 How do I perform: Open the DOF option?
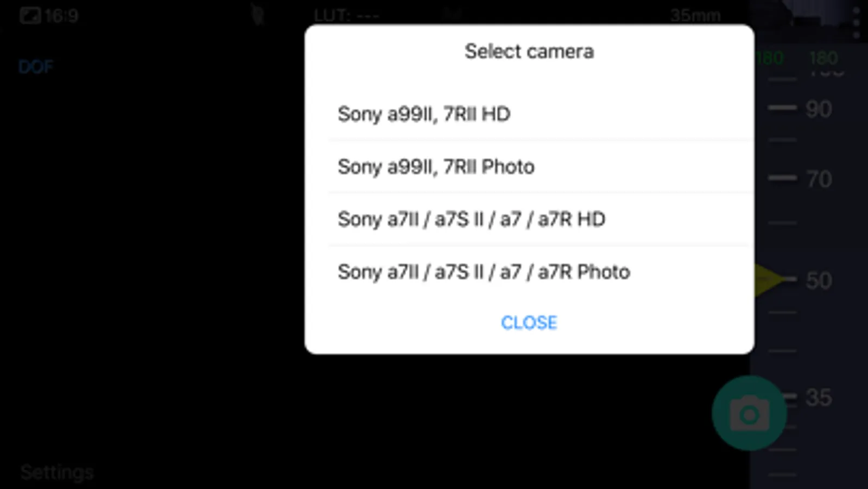(36, 67)
